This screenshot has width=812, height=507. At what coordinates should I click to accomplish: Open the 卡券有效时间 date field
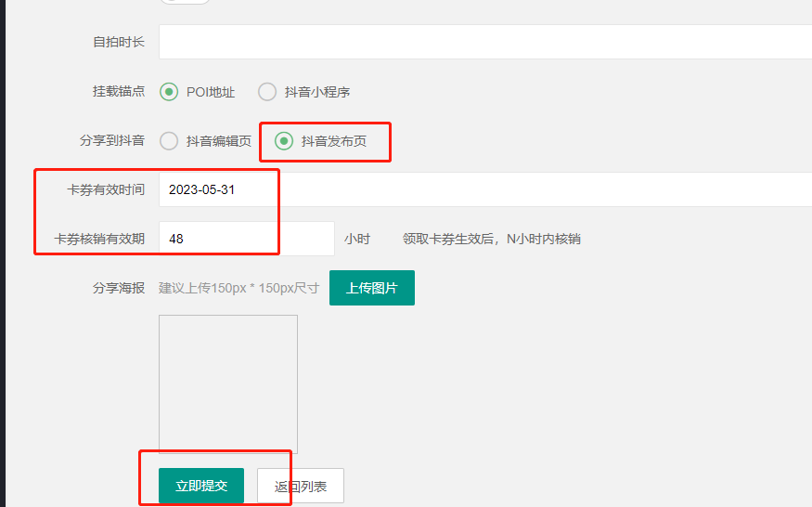coord(485,189)
